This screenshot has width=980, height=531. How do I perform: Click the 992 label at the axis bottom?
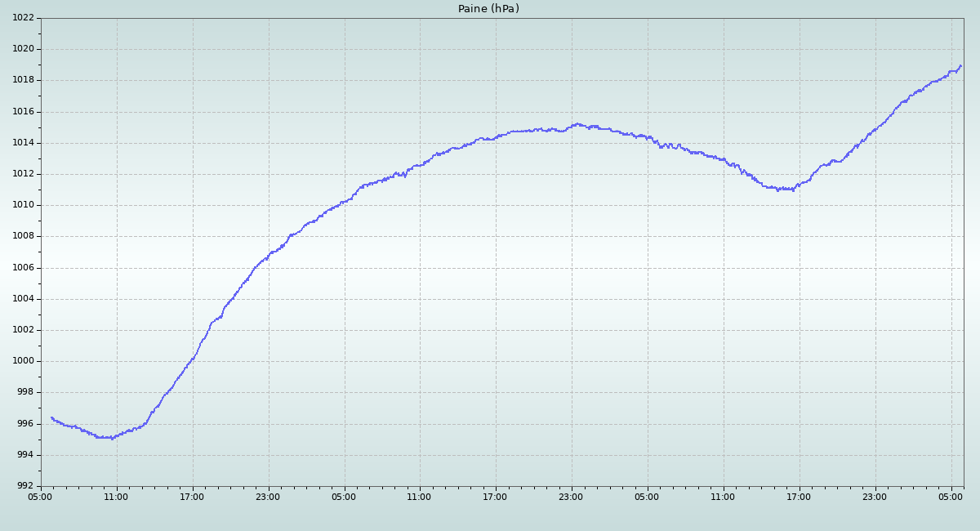click(x=25, y=486)
